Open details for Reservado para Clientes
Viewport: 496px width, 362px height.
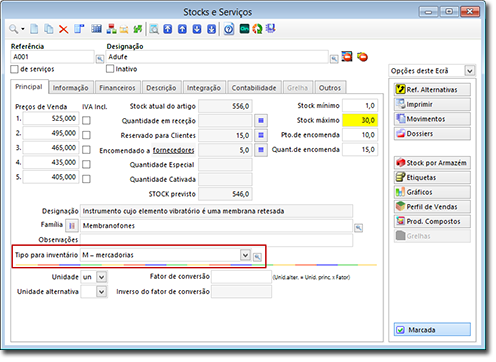[261, 135]
